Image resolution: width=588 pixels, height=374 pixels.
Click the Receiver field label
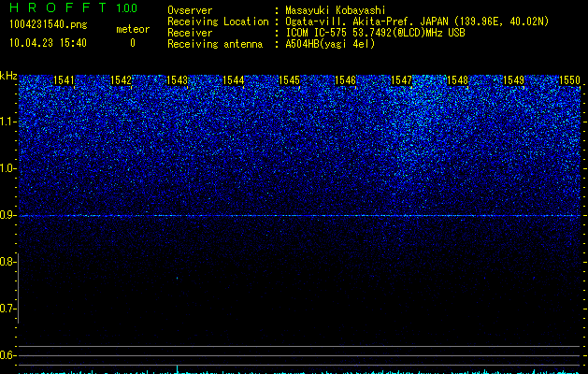(x=190, y=33)
